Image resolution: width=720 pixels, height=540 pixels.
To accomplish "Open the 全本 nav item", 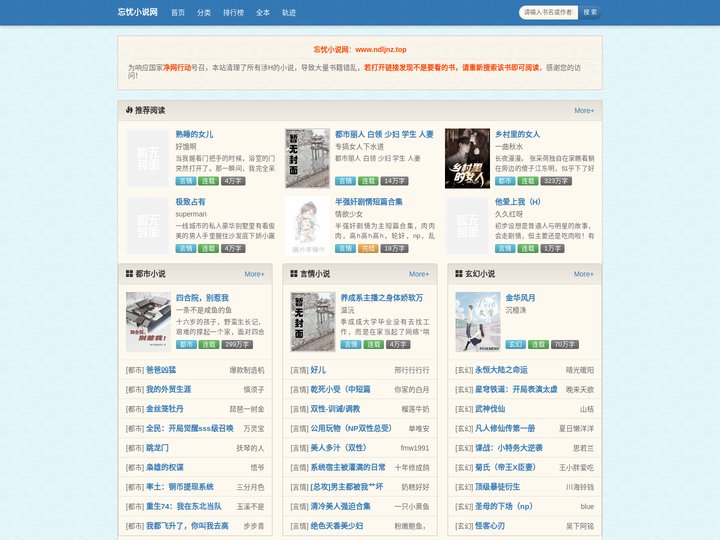I will 263,12.
